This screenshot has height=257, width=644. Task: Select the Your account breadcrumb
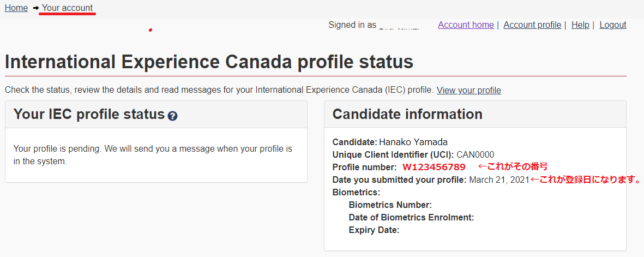[x=68, y=8]
